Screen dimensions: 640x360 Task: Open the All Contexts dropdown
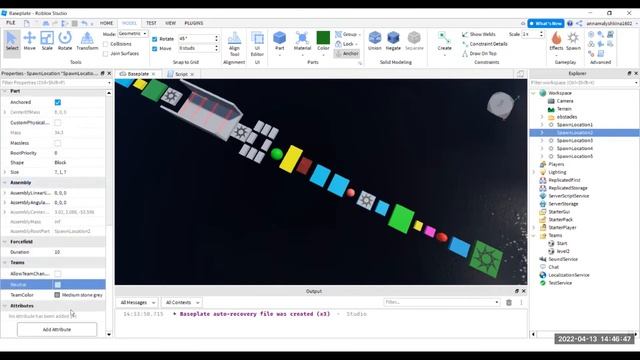coord(182,302)
